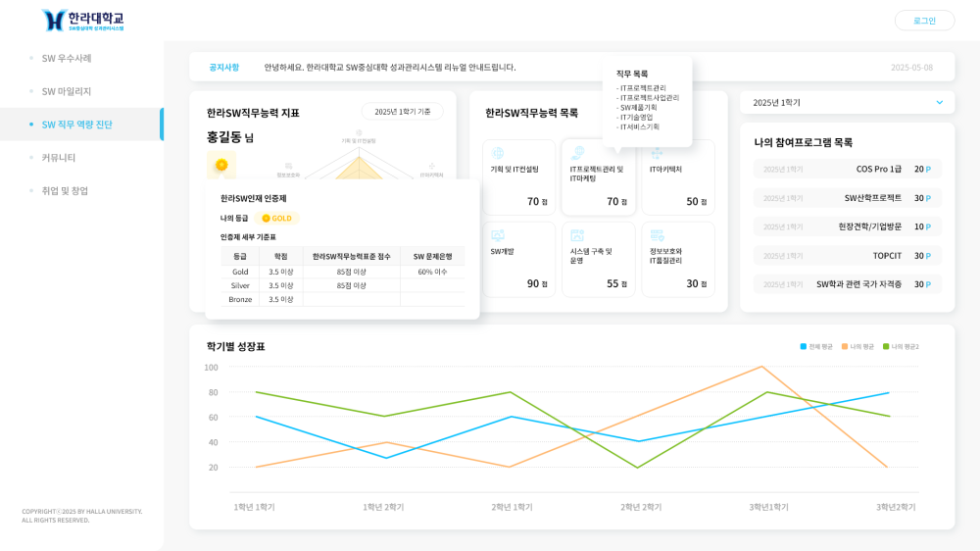The image size is (980, 551).
Task: Open the SW 마일리지 menu
Action: (67, 91)
